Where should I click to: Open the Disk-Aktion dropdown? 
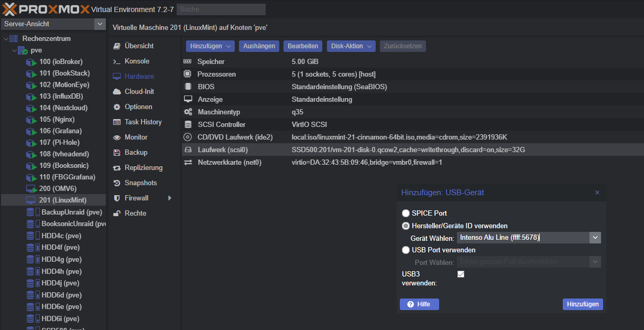click(x=351, y=46)
